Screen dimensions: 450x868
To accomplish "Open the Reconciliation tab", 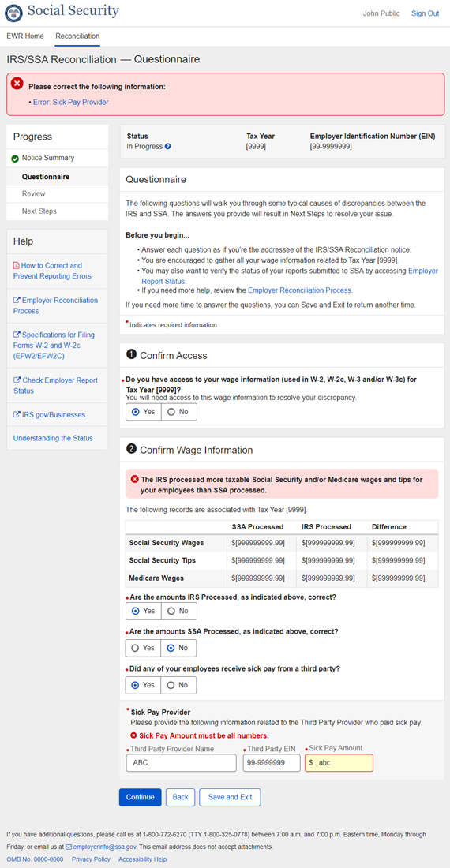I will [x=77, y=36].
